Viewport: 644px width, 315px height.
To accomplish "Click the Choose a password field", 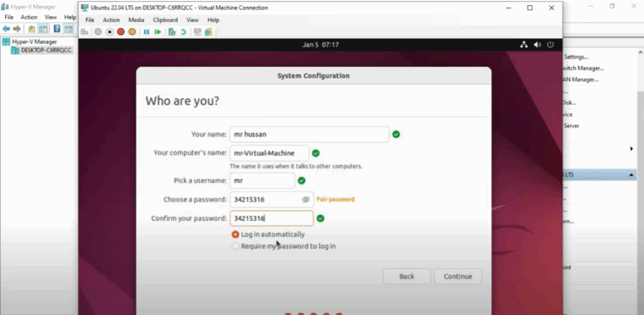I will coord(272,199).
